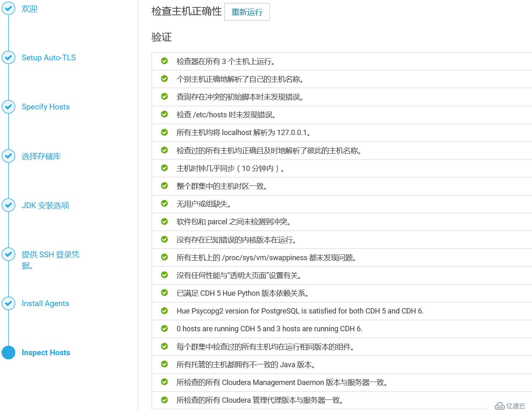Click the checkmark circle beside JDK 安装选项
The height and width of the screenshot is (411, 532).
coord(8,205)
